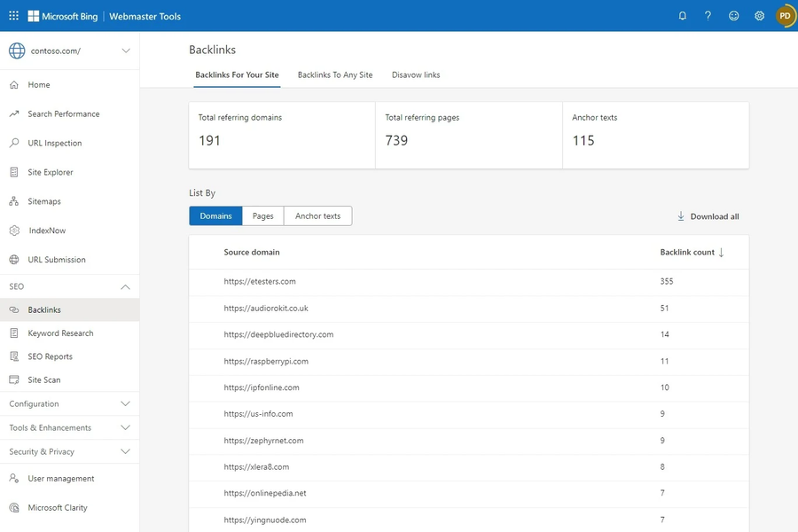The width and height of the screenshot is (798, 532).
Task: Collapse the SEO section
Action: tap(125, 287)
